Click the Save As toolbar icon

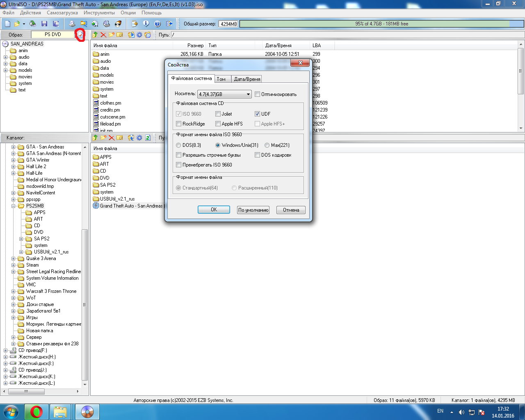(56, 24)
